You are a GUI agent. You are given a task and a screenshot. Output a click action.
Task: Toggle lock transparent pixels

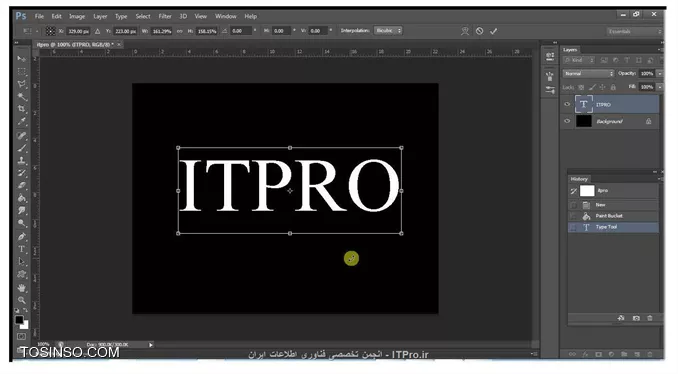pos(582,87)
